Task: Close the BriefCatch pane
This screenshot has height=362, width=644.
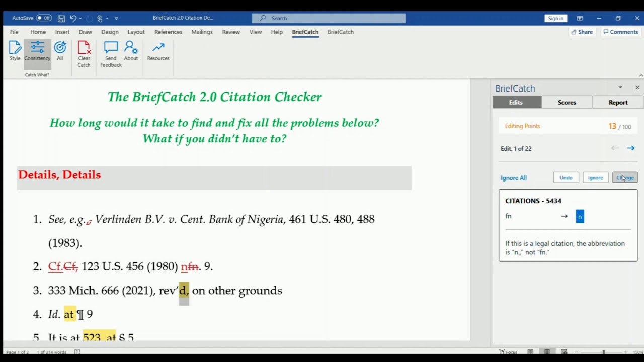Action: click(x=637, y=87)
